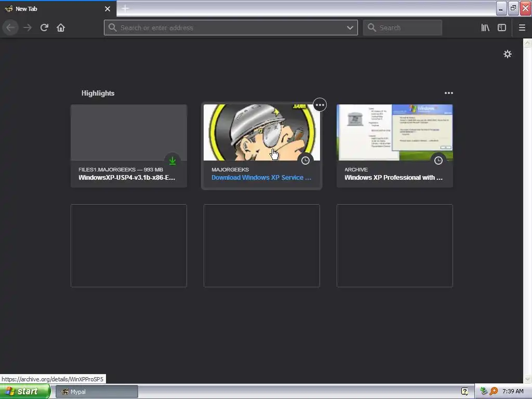Image resolution: width=532 pixels, height=399 pixels.
Task: Click the green download arrow on files1.majorgeeks card
Action: tap(172, 161)
